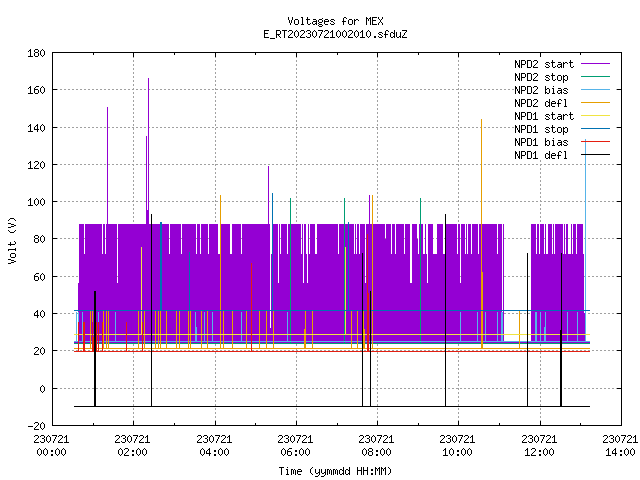
Task: Click the 40 y-axis tick label
Action: click(39, 313)
